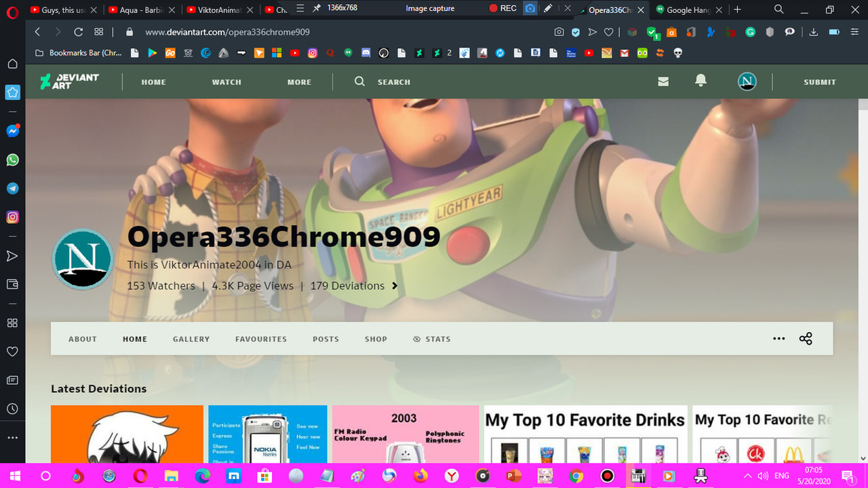Screen dimensions: 868x488
Task: Open the "My Top 10 Favorite Drinks" deviation
Action: (585, 434)
